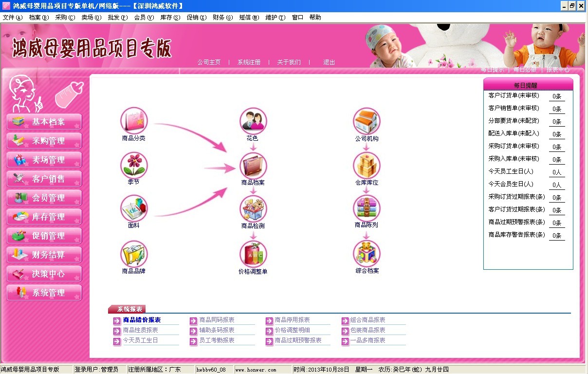Click the 商品陈列 display icon
Viewport: 588px width, 374px height.
(367, 208)
